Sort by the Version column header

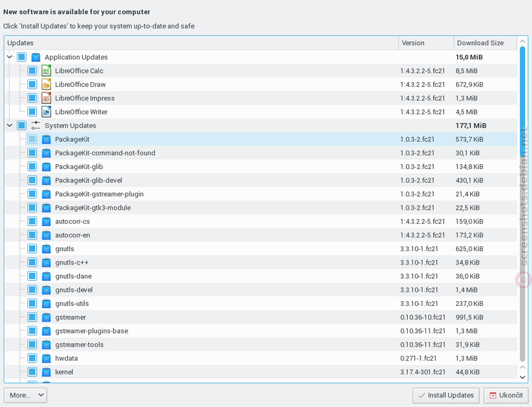point(426,43)
